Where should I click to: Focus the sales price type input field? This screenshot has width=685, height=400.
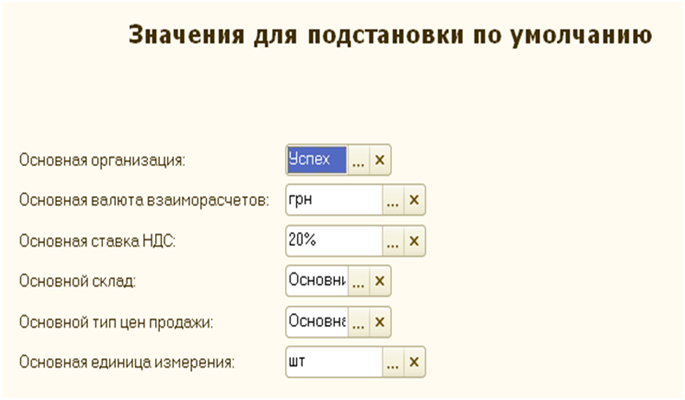(316, 321)
